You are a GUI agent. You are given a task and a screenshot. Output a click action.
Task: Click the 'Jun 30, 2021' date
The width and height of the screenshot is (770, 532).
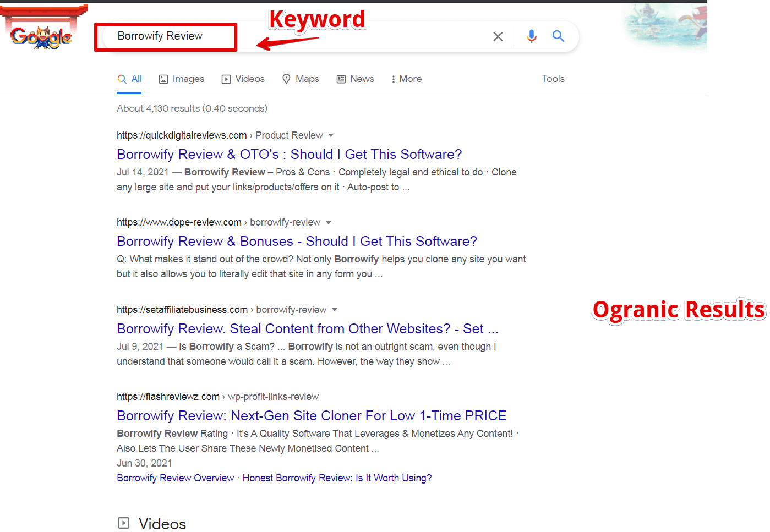pos(144,463)
